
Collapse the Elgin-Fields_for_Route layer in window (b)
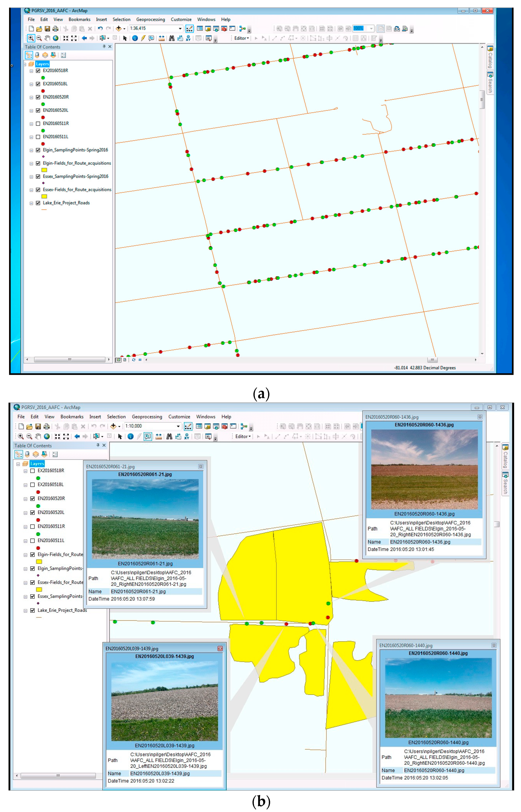[25, 555]
